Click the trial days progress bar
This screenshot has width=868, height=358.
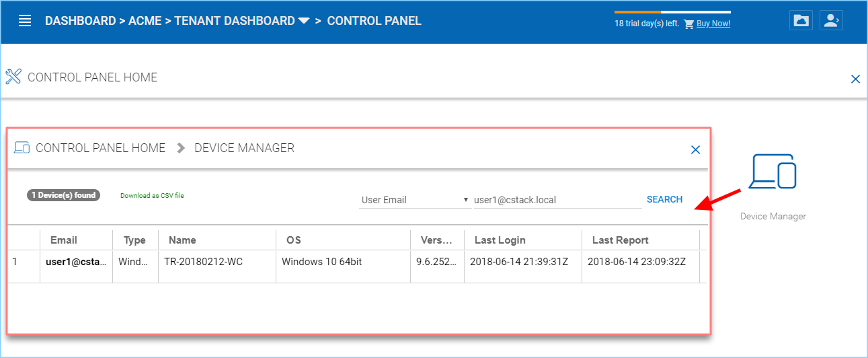point(672,12)
